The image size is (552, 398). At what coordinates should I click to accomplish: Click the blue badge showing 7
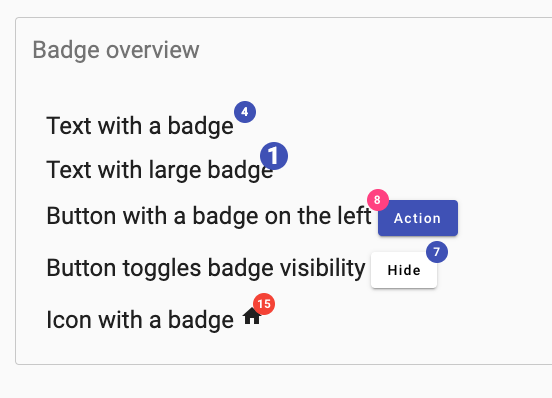pyautogui.click(x=437, y=252)
